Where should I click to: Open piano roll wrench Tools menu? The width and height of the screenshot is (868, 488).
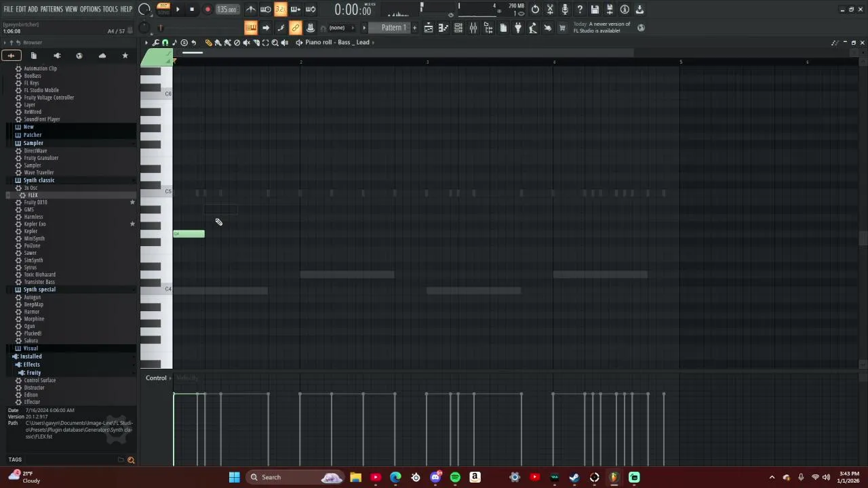156,43
